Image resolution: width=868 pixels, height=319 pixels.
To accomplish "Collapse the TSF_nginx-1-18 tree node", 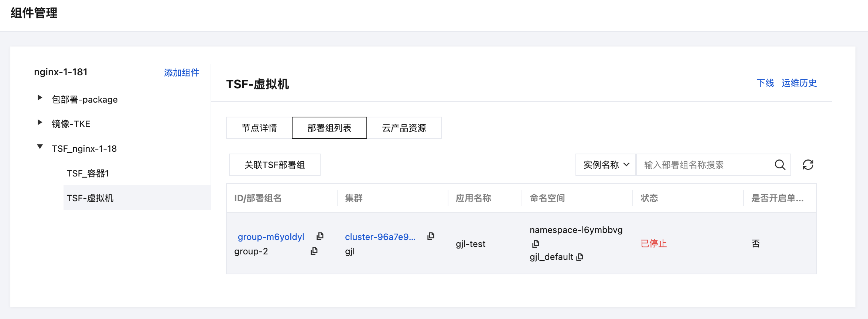I will click(x=40, y=147).
